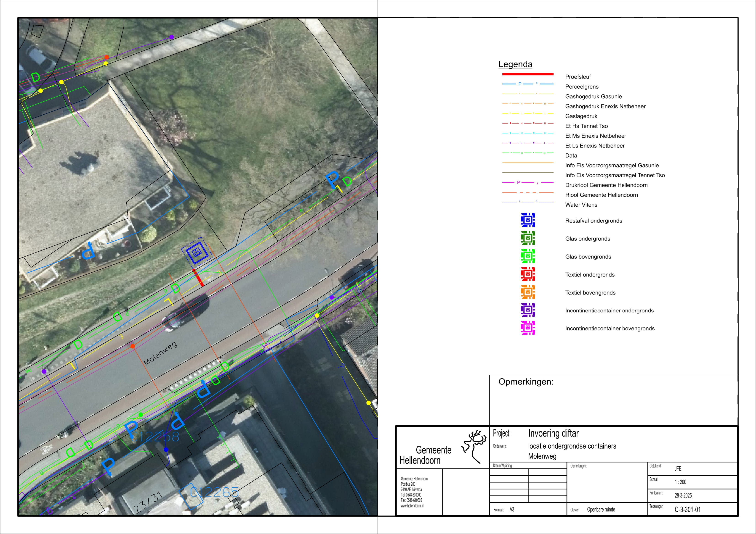Click the orange Textiel bovengronds icon
The width and height of the screenshot is (756, 534).
pyautogui.click(x=527, y=292)
